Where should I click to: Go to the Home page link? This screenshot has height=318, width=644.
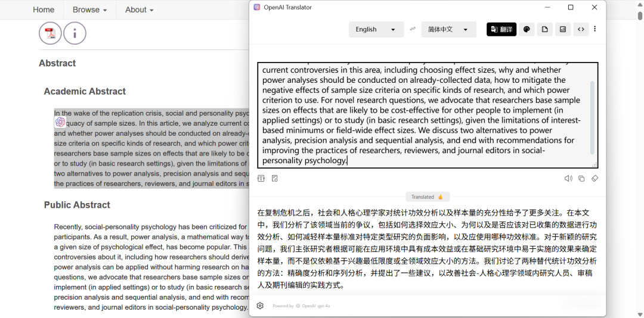(x=44, y=10)
